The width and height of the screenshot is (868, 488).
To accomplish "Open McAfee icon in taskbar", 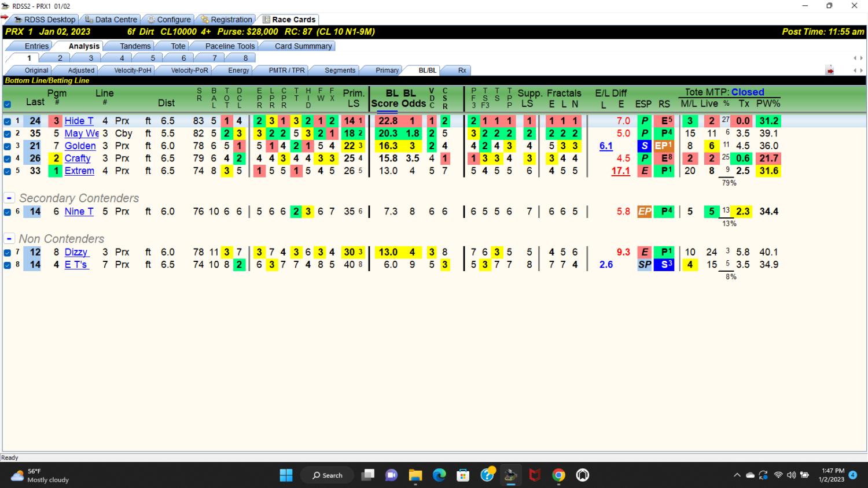I will click(535, 475).
